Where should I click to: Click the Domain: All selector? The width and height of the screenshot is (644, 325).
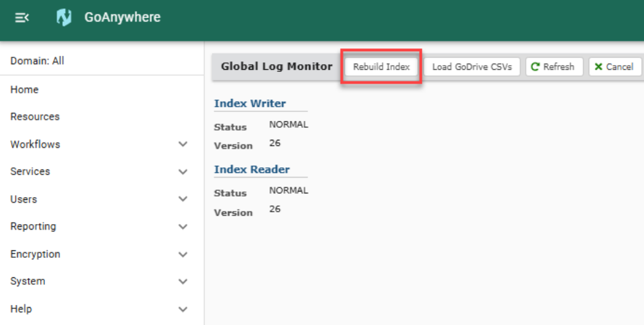pos(37,61)
